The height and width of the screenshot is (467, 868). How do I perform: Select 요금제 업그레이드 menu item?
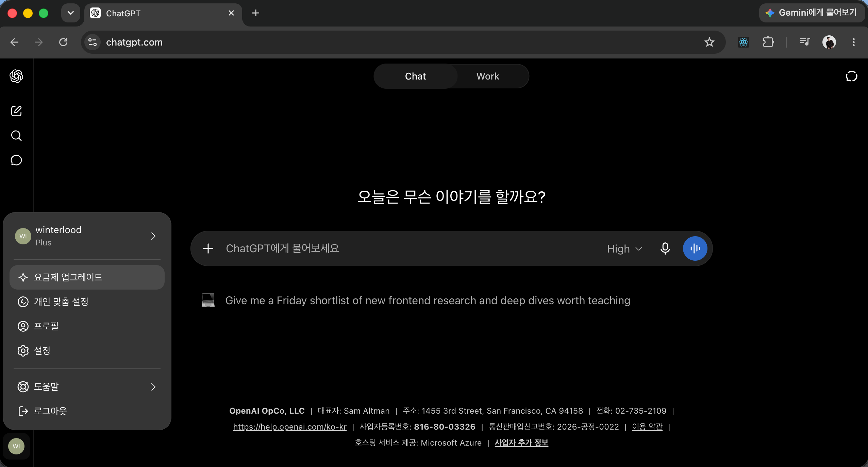pyautogui.click(x=86, y=277)
